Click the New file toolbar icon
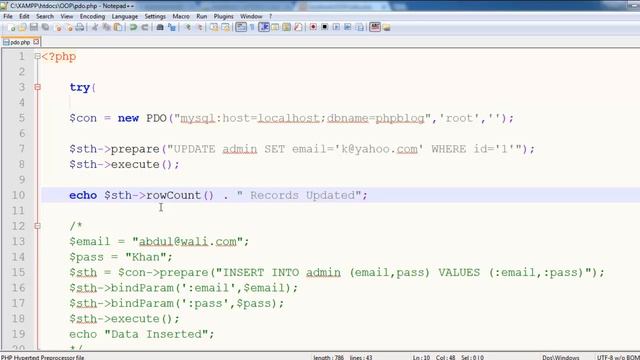 12,27
